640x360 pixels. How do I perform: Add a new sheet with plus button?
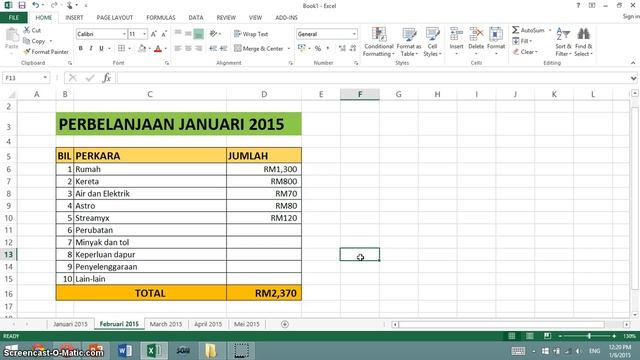click(285, 324)
